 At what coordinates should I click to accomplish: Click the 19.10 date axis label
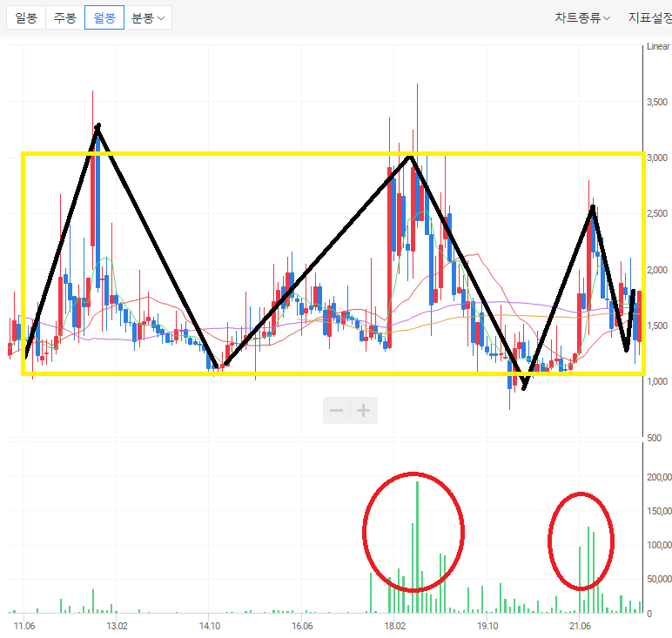tap(487, 626)
